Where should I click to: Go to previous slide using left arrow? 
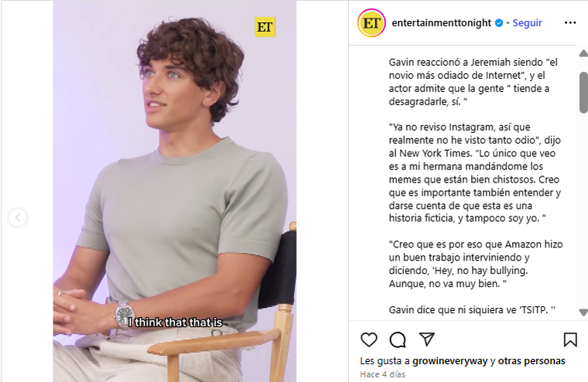[x=18, y=217]
